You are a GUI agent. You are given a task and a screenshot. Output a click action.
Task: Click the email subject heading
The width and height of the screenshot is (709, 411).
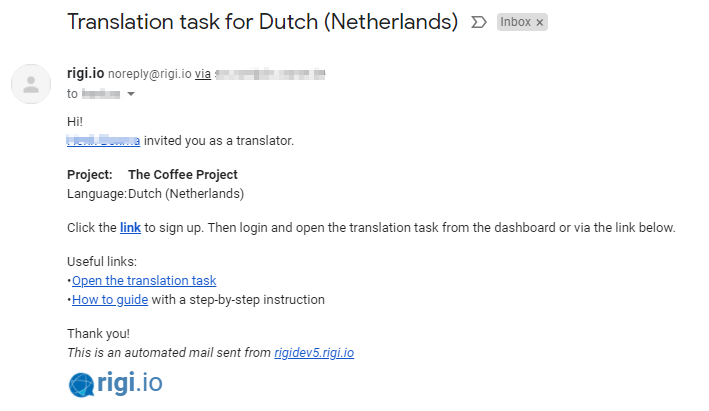coord(263,22)
